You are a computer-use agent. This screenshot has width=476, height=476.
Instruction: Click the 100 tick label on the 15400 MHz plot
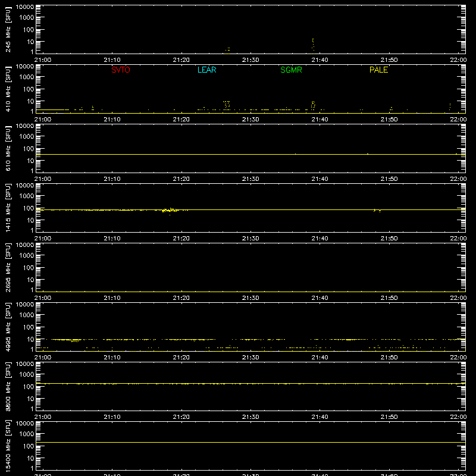[x=29, y=446]
